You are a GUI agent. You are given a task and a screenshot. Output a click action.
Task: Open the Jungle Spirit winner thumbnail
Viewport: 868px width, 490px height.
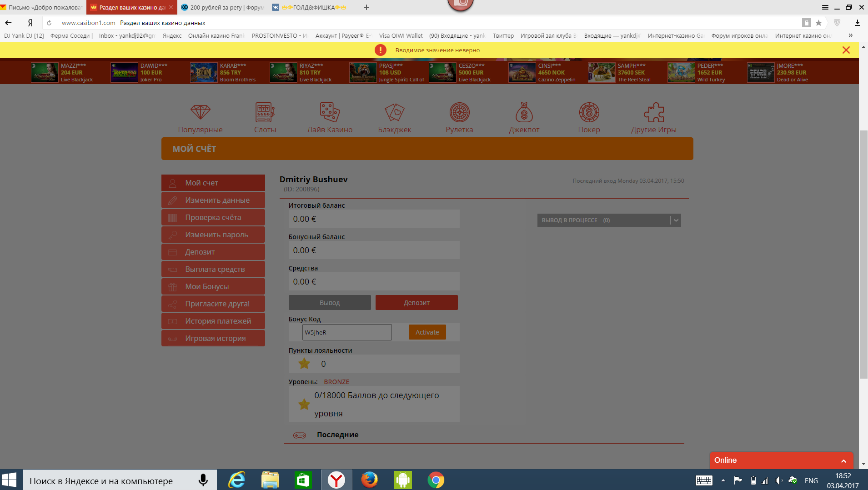(x=362, y=72)
